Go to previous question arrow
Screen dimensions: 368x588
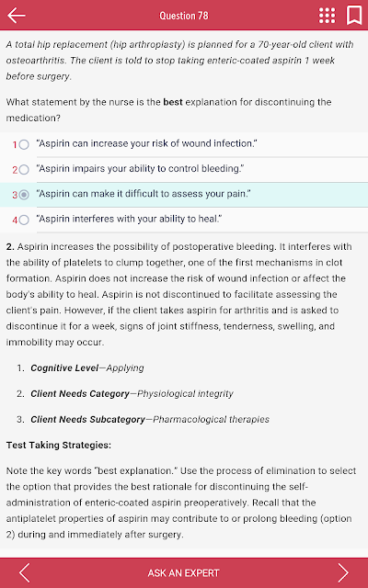25,572
